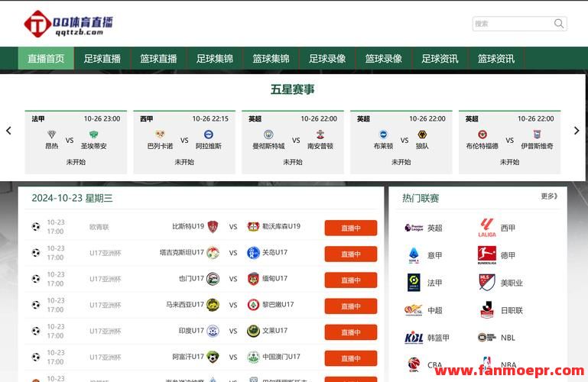Click the 阿拉维斯 team crest
The width and height of the screenshot is (588, 382).
[209, 134]
